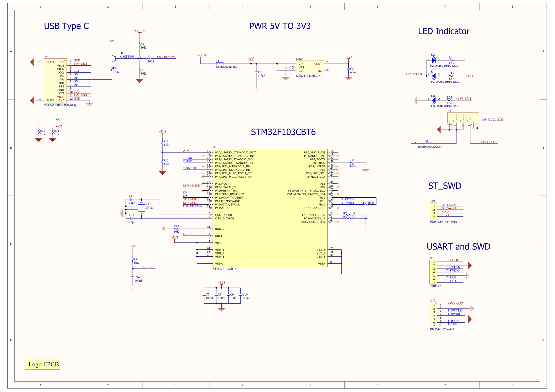Select the D1 LED symbol
The height and width of the screenshot is (392, 555).
click(x=433, y=76)
